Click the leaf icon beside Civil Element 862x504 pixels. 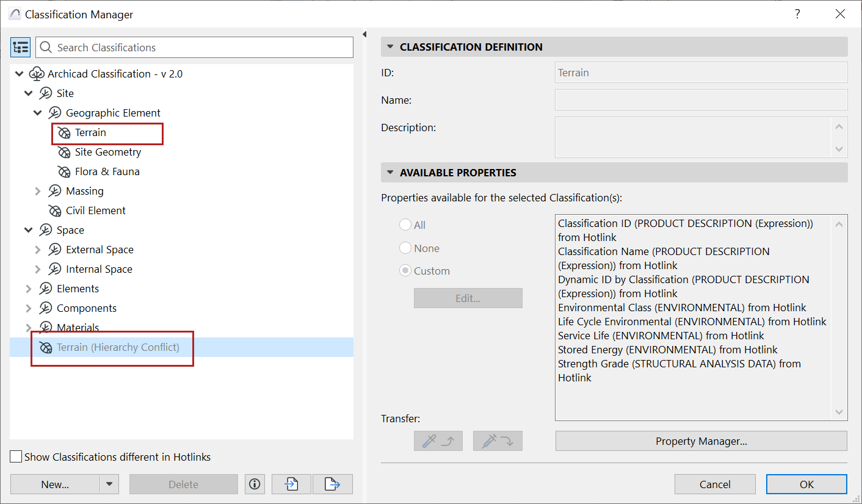click(x=55, y=211)
